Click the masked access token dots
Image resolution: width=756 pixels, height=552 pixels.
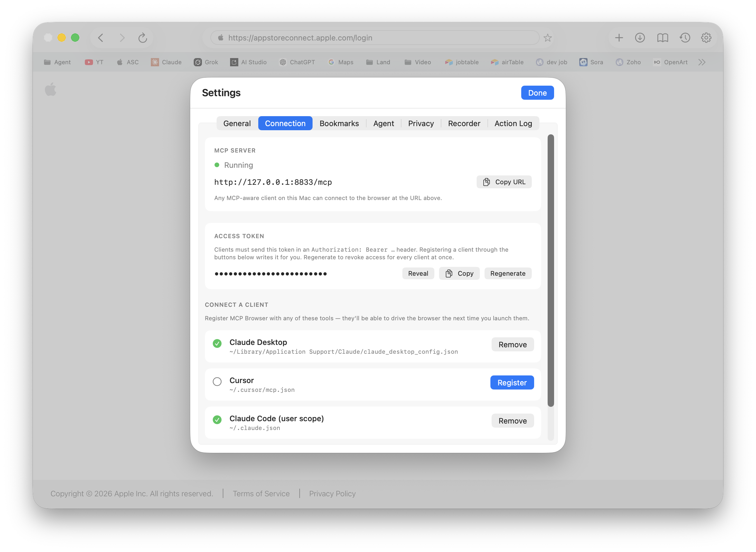(x=271, y=274)
